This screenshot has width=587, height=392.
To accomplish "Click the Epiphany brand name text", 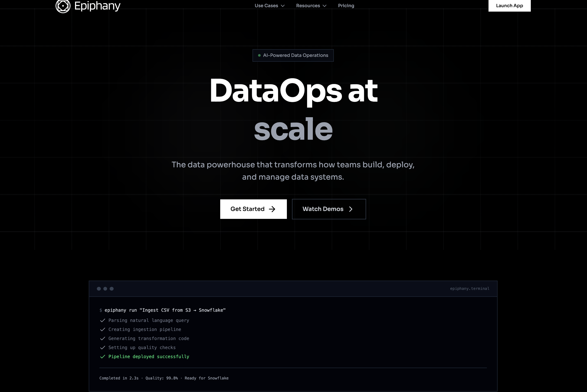I will click(97, 6).
